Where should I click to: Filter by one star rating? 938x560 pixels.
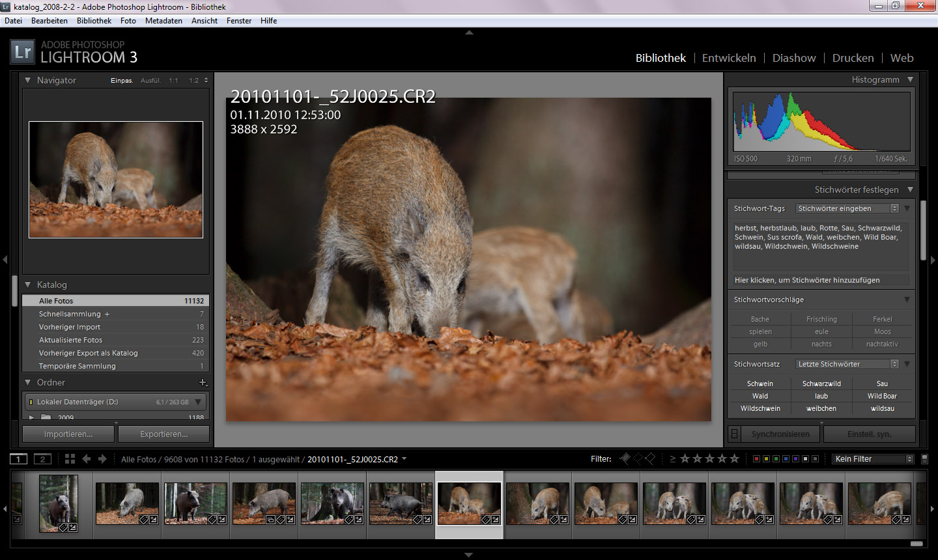pos(685,458)
